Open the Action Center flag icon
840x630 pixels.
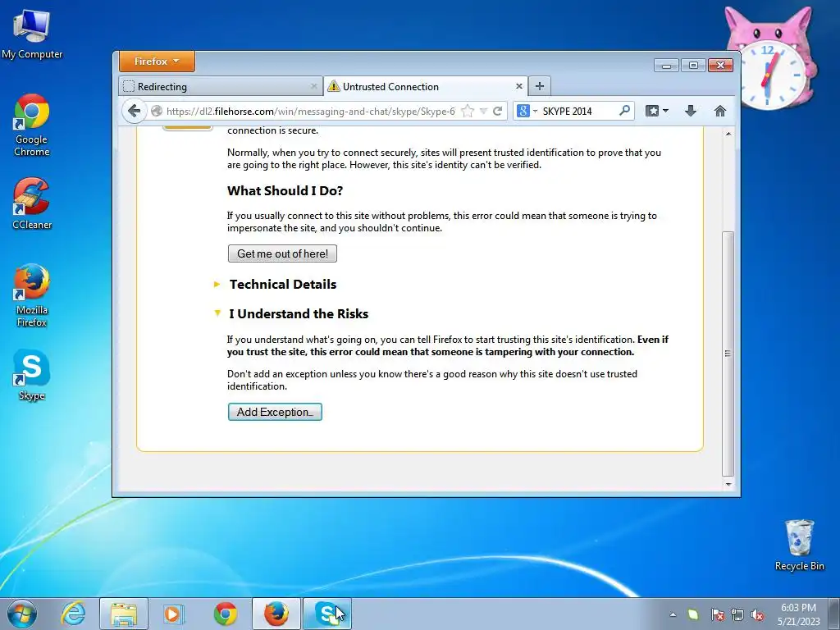click(x=717, y=614)
